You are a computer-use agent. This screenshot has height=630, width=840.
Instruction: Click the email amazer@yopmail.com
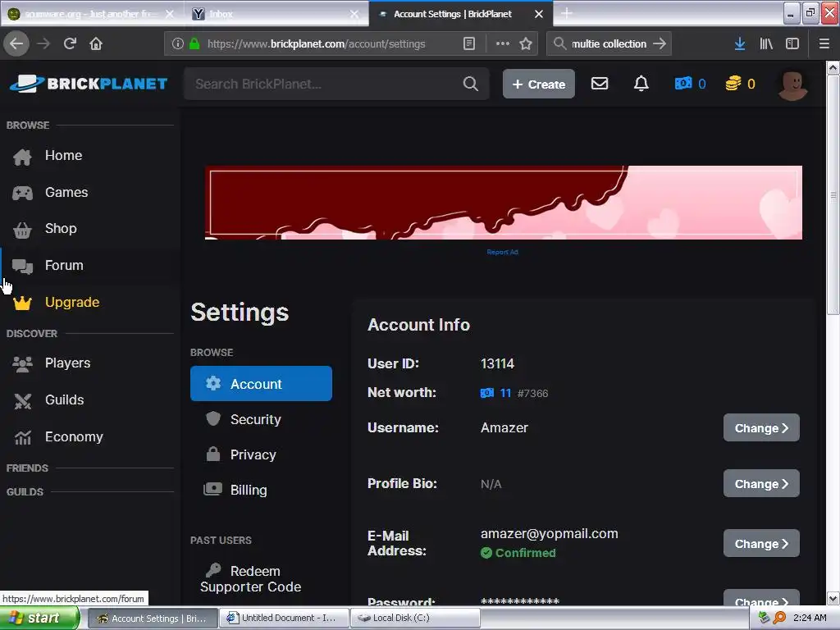click(549, 533)
